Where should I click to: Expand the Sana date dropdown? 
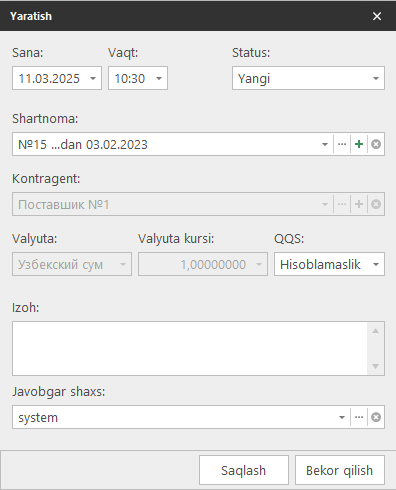click(x=93, y=78)
